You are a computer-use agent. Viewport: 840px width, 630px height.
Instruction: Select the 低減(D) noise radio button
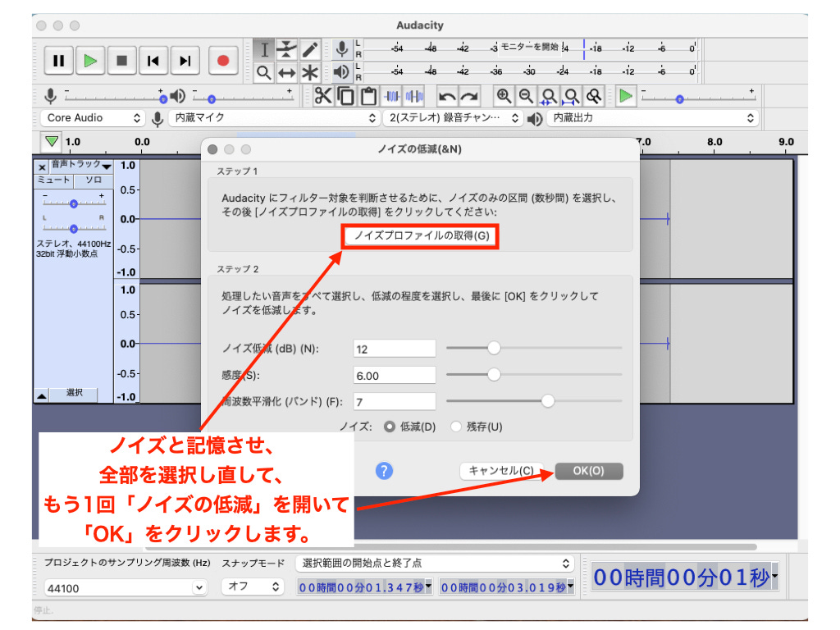click(390, 427)
